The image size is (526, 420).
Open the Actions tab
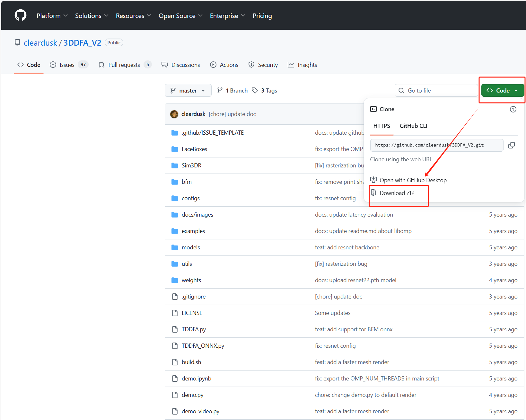(x=224, y=65)
